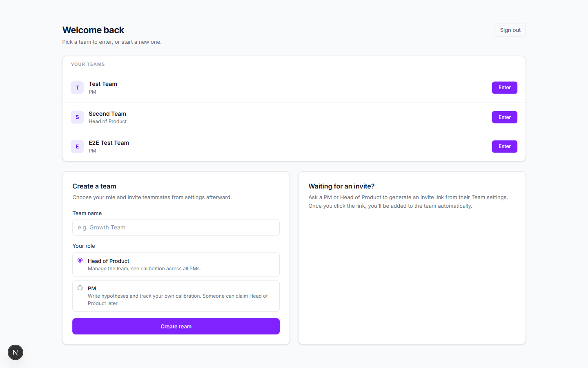This screenshot has height=368, width=588.
Task: Enter the Second Team
Action: point(505,117)
